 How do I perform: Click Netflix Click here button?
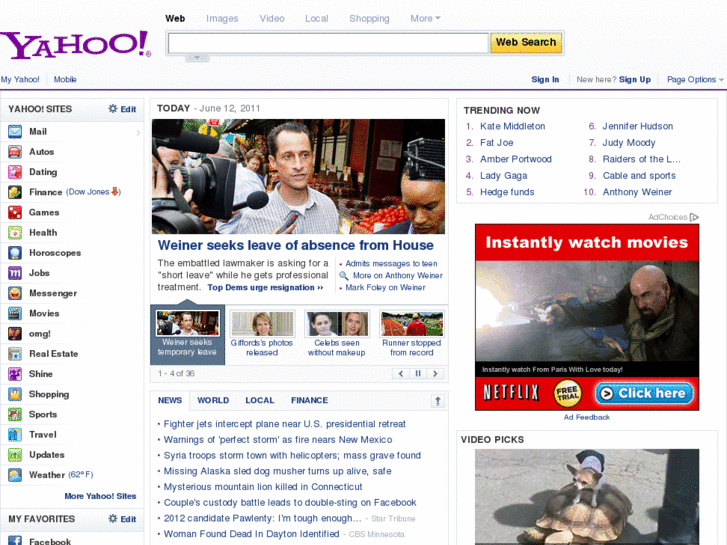tap(644, 393)
